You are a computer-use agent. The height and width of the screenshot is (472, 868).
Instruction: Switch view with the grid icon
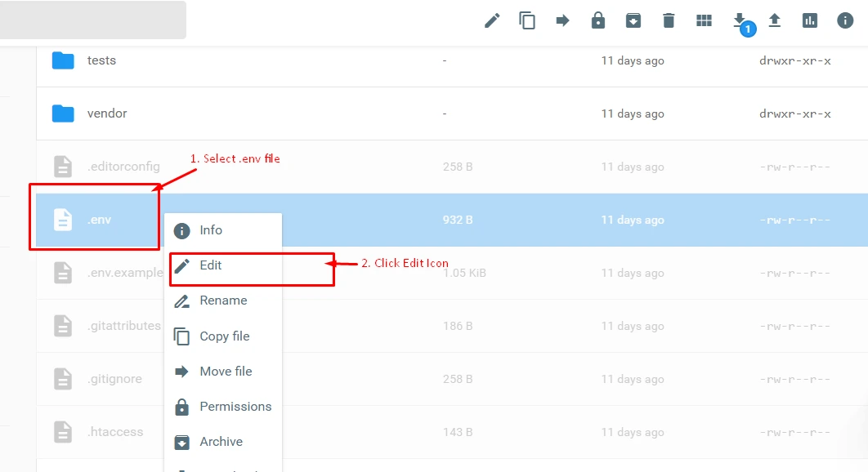point(704,20)
